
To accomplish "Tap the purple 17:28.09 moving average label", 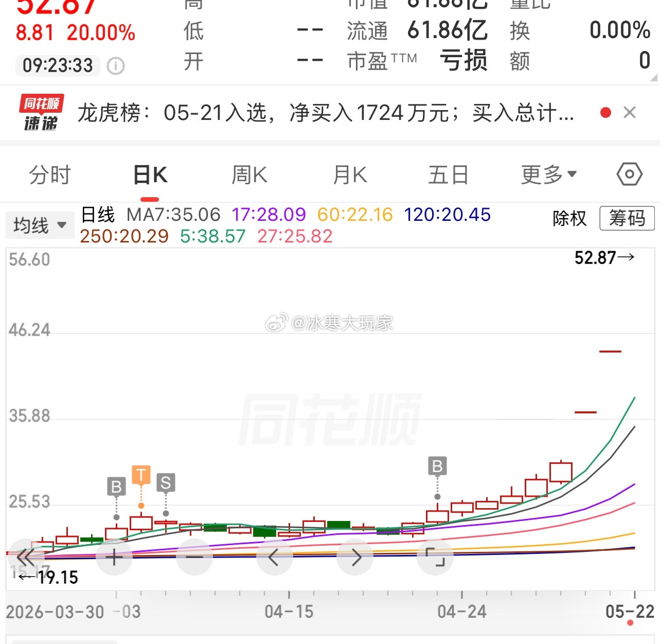I will click(x=269, y=215).
